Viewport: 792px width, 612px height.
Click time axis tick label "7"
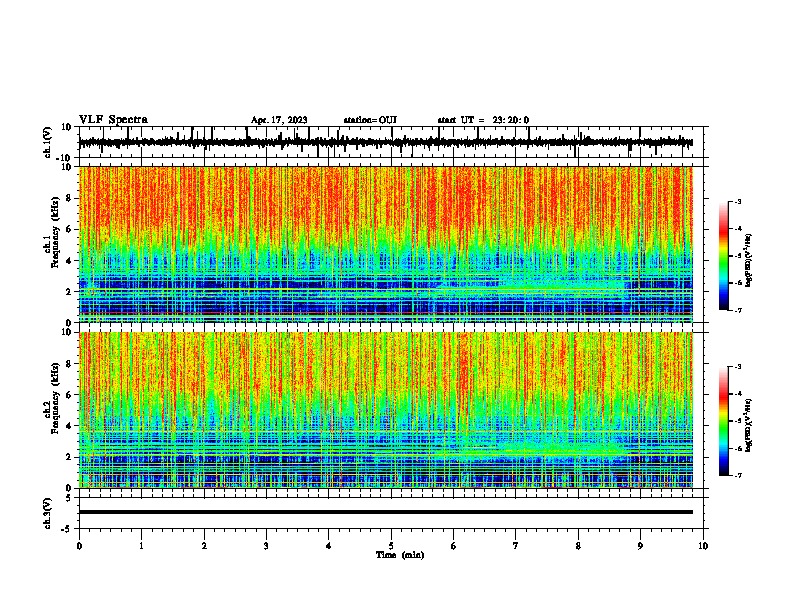pos(516,546)
